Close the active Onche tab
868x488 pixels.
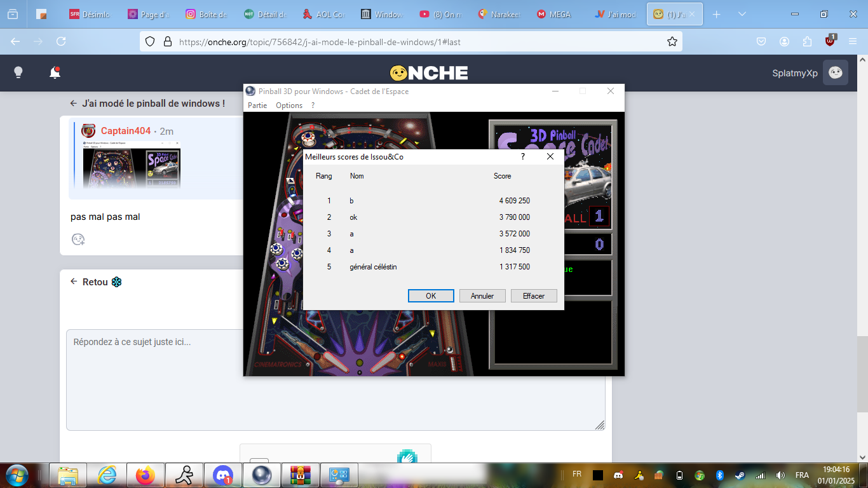pyautogui.click(x=693, y=14)
